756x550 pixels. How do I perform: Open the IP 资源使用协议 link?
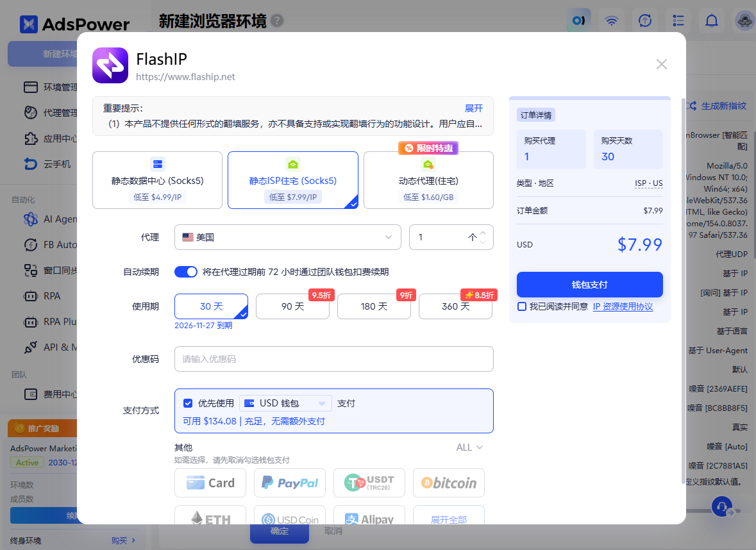click(623, 306)
